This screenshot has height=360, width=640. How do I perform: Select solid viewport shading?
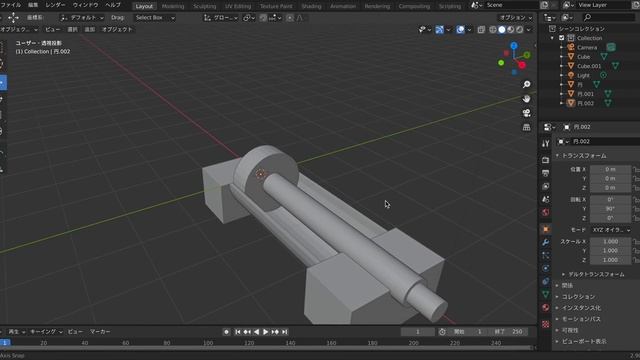(502, 30)
